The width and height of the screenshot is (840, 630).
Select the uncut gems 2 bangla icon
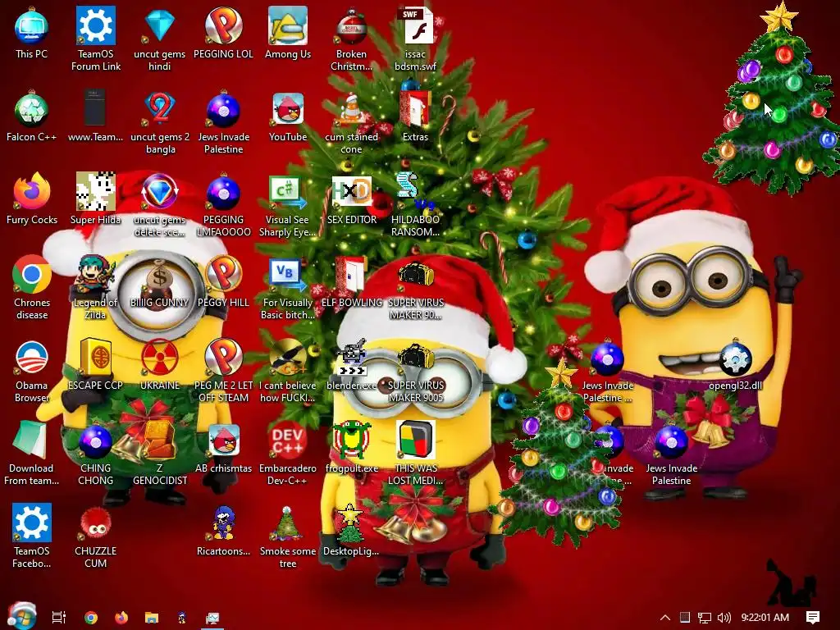click(159, 109)
